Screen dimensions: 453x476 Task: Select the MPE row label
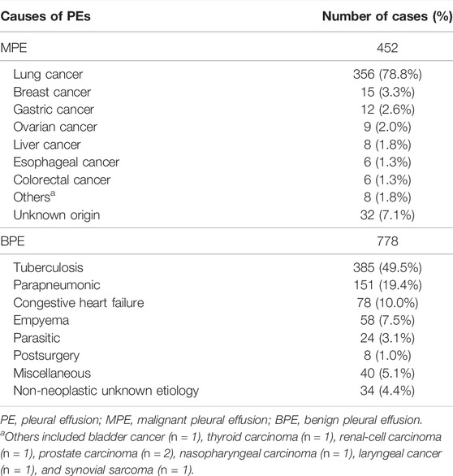tap(14, 48)
